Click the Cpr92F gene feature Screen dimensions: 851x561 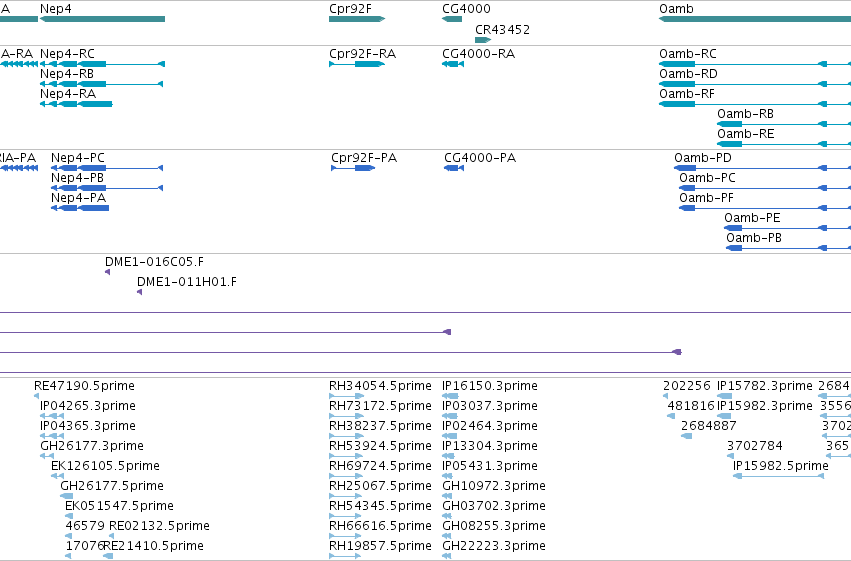(357, 19)
